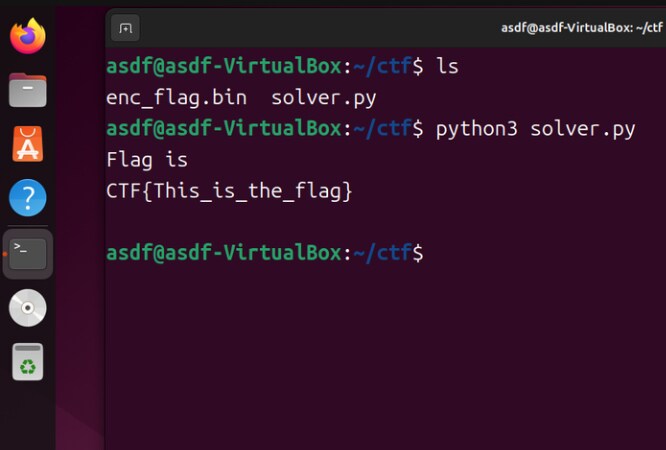
Task: Click solver.py in the ls output
Action: [x=324, y=98]
